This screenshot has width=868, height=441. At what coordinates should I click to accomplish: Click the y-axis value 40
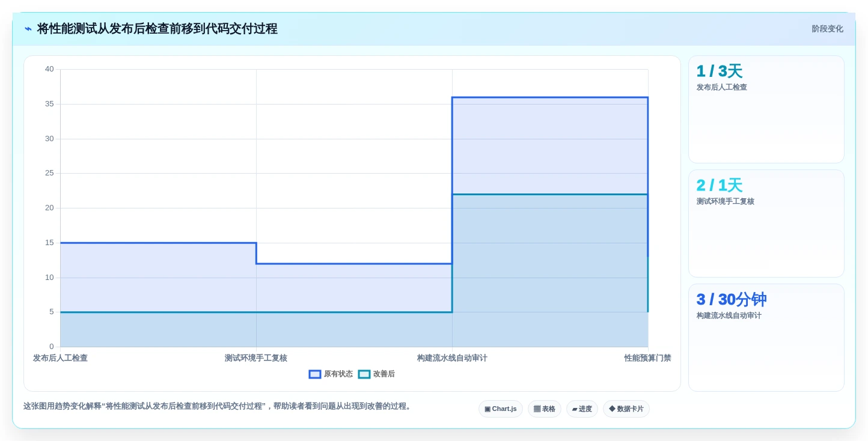point(49,69)
